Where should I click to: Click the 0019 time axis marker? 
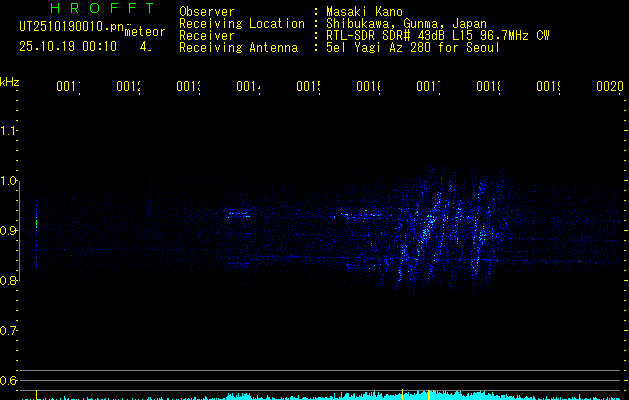(549, 86)
